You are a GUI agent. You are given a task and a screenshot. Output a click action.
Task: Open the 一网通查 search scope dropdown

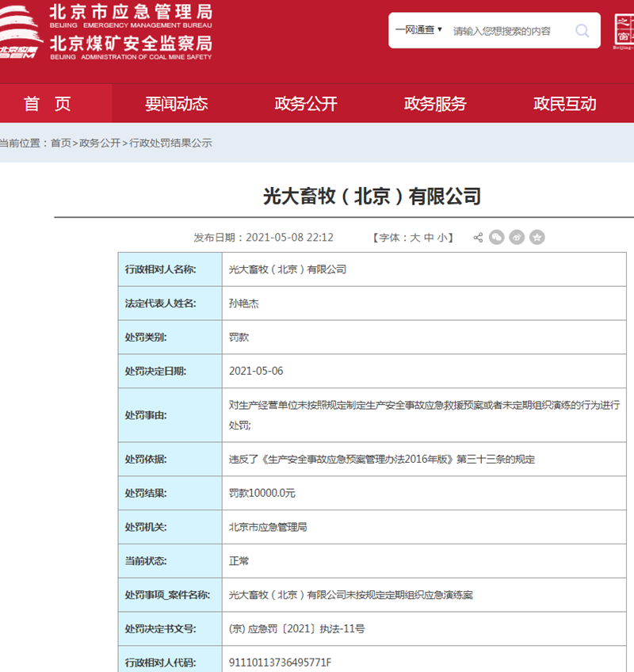[418, 30]
